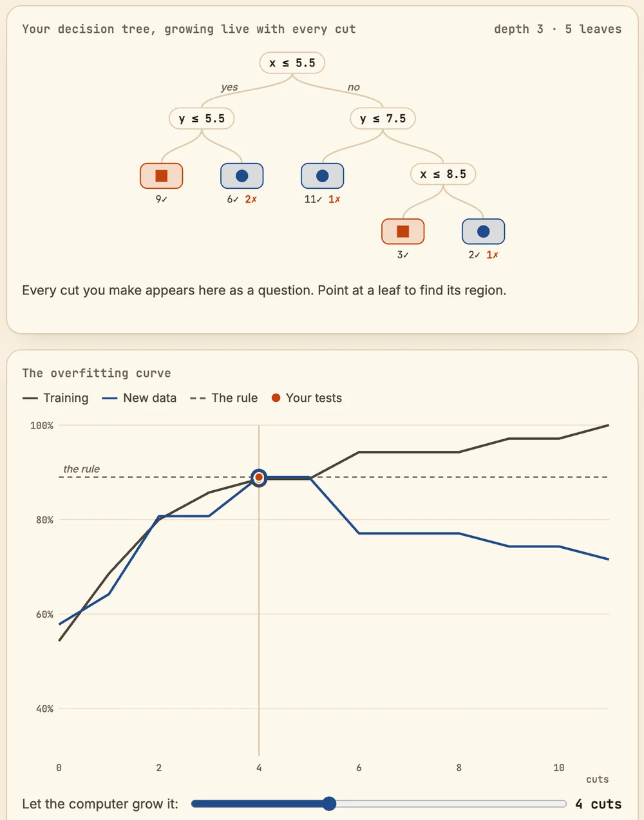Select the x ≤ 8.5 tree node

point(443,174)
